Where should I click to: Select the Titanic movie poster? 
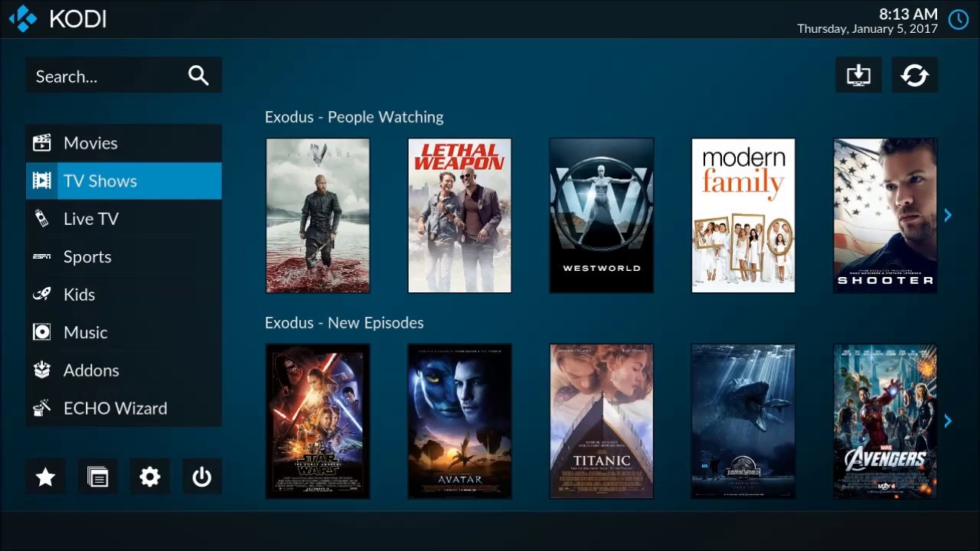click(601, 421)
